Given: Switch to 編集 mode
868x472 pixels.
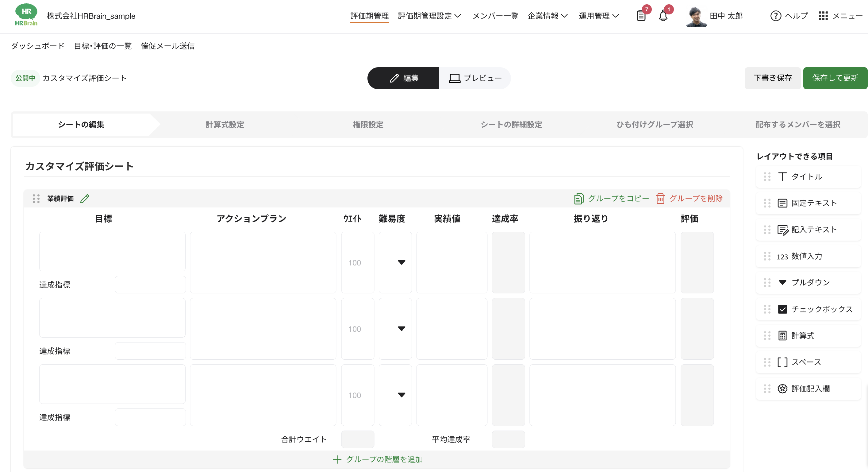Looking at the screenshot, I should pos(403,78).
